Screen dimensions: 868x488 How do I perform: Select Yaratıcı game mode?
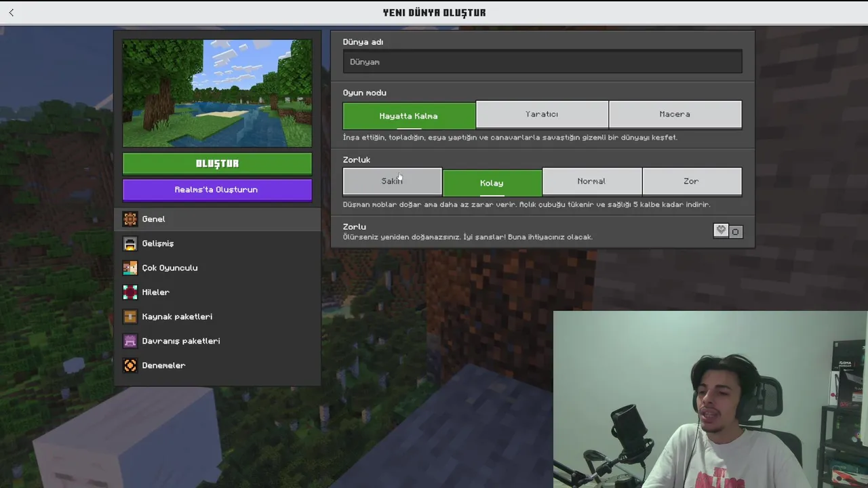point(542,115)
